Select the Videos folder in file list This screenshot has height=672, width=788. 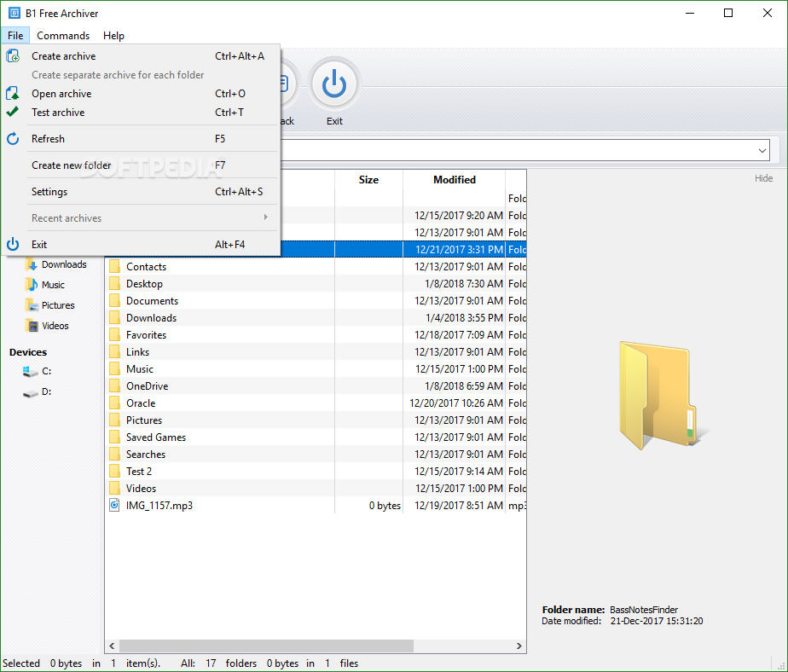tap(316, 489)
